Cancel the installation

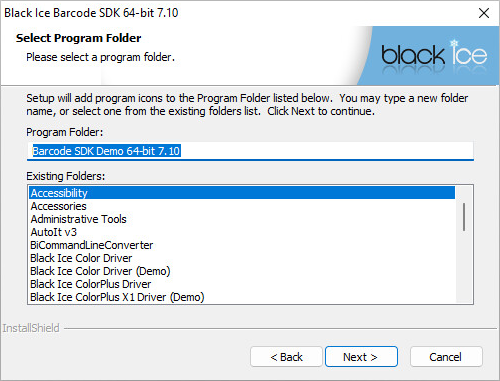click(x=446, y=357)
